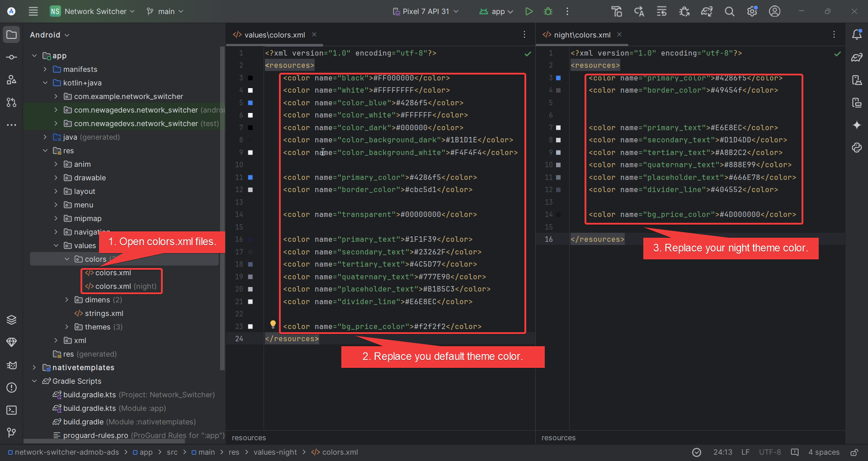This screenshot has height=461, width=868.
Task: Collapse the kotlin+java folder
Action: (45, 83)
